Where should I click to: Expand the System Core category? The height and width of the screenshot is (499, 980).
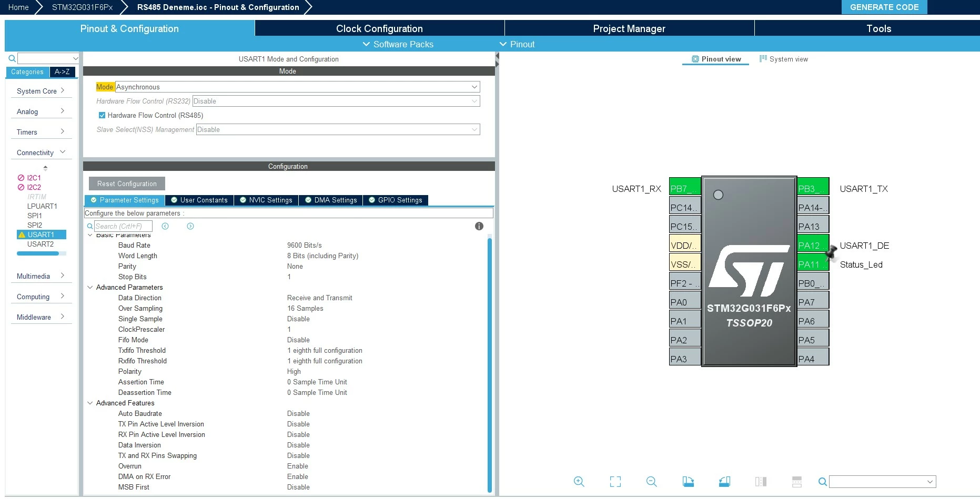[41, 91]
